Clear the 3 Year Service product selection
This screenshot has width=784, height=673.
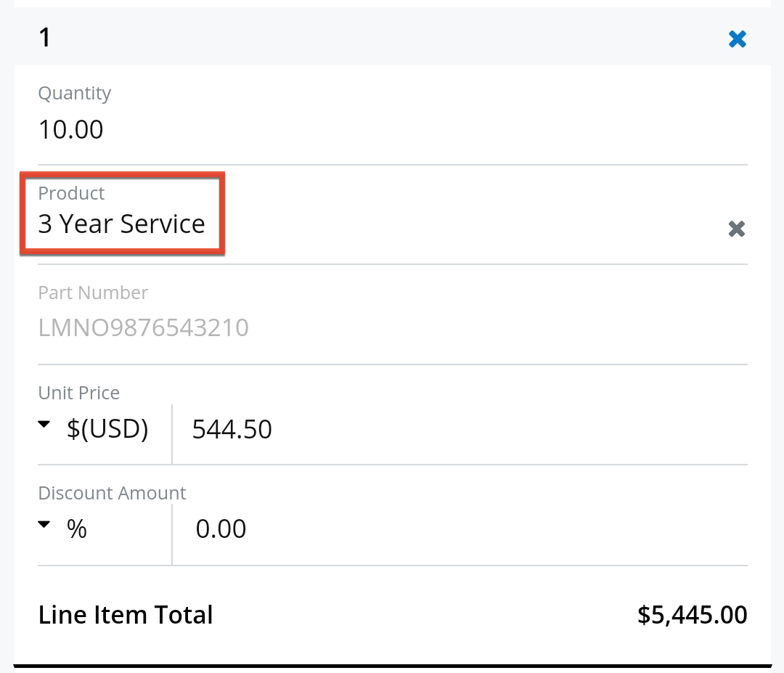pos(736,229)
